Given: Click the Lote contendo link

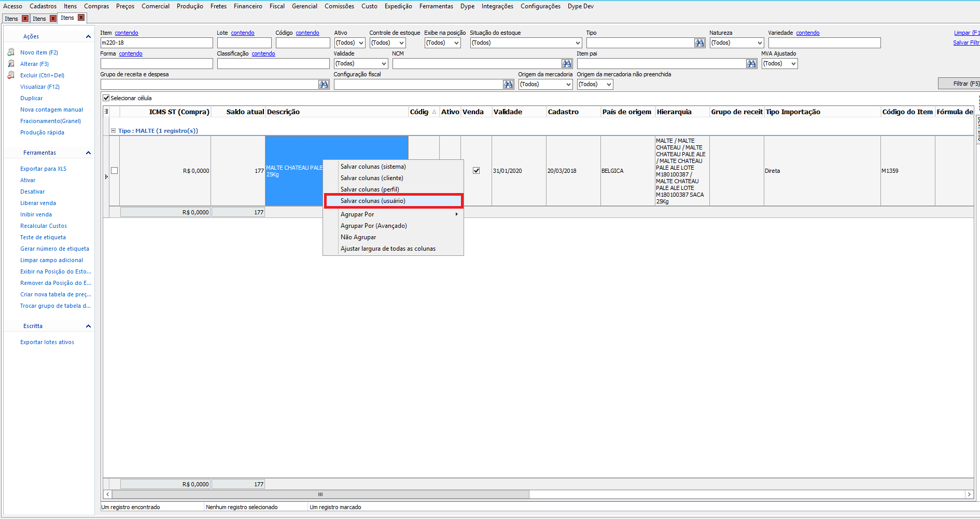Looking at the screenshot, I should (x=243, y=33).
